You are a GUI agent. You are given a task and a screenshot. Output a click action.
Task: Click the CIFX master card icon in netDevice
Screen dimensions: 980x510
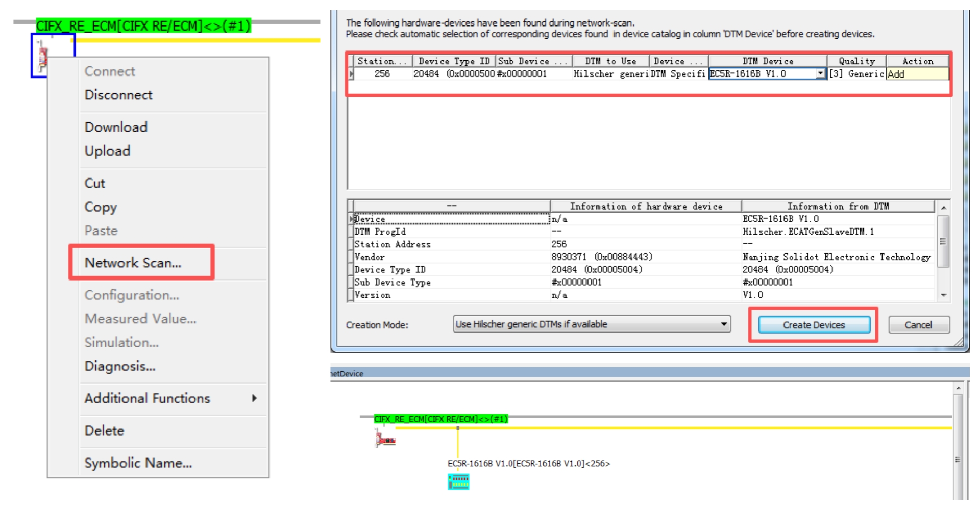point(385,439)
